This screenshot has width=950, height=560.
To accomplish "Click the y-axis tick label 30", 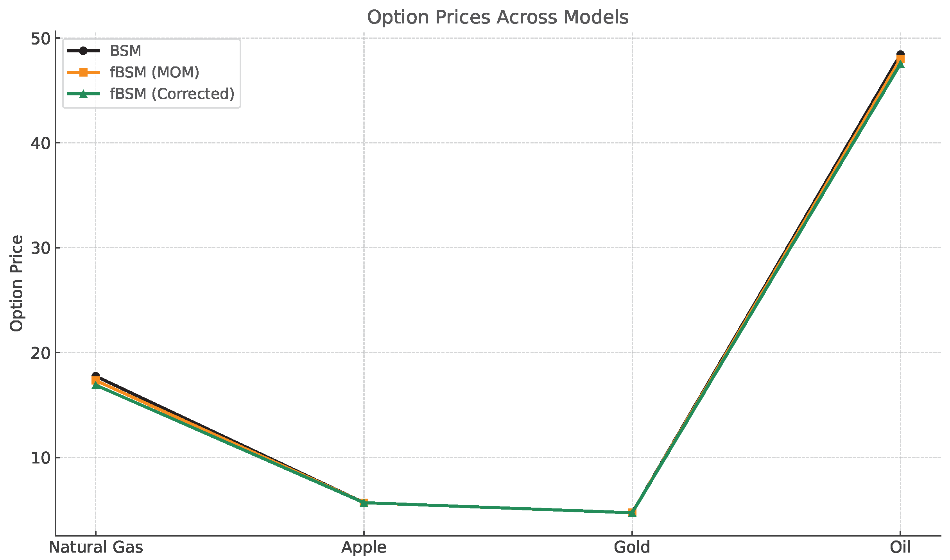I will (41, 248).
